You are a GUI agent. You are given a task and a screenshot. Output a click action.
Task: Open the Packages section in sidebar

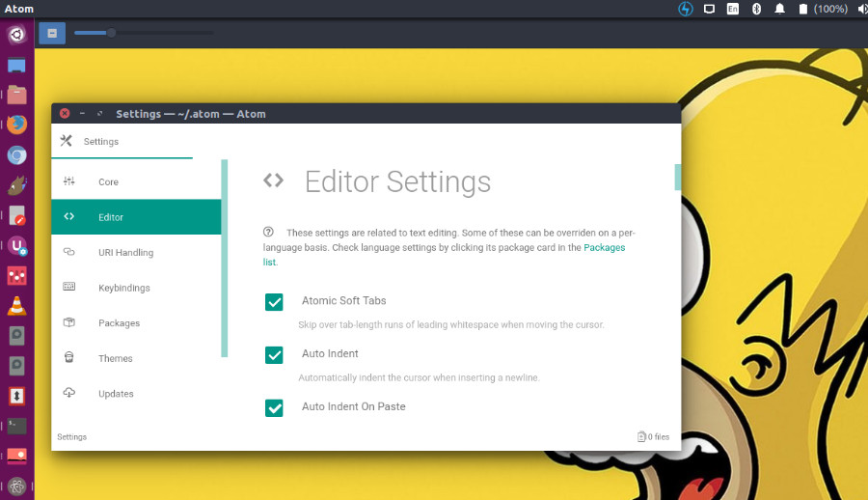click(x=136, y=323)
